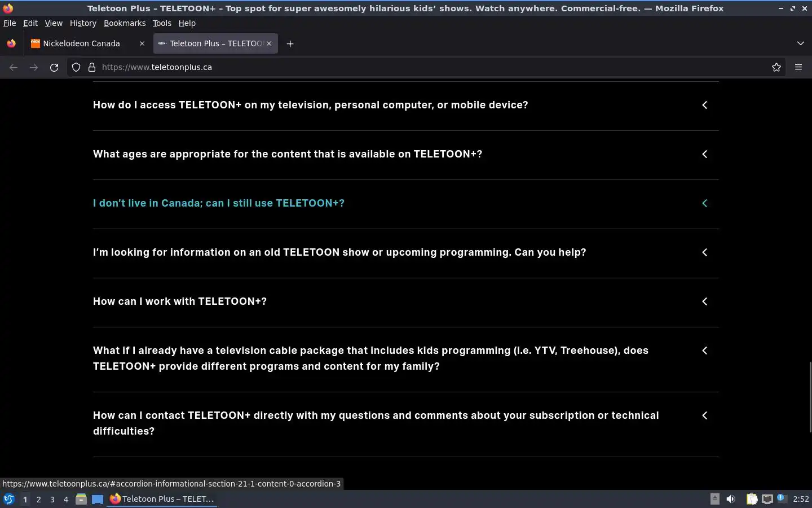Open Firefox View pinned icon
This screenshot has height=508, width=812.
[11, 43]
